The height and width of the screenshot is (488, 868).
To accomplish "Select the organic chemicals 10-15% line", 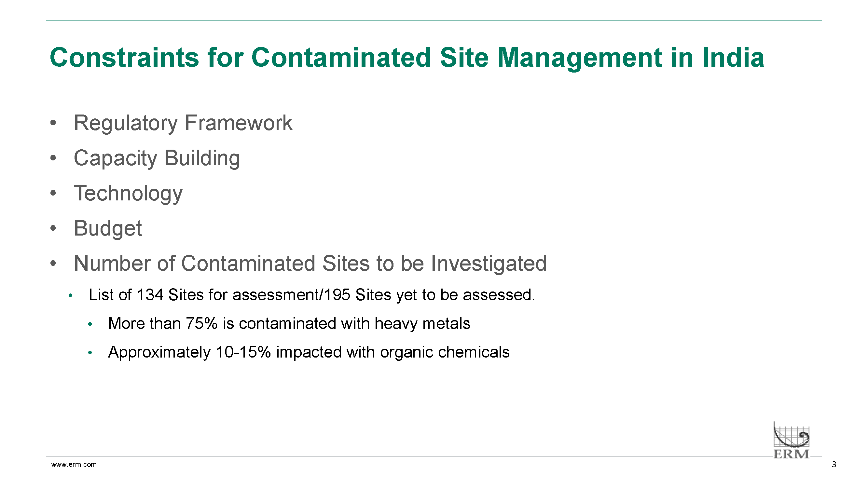I will [309, 352].
